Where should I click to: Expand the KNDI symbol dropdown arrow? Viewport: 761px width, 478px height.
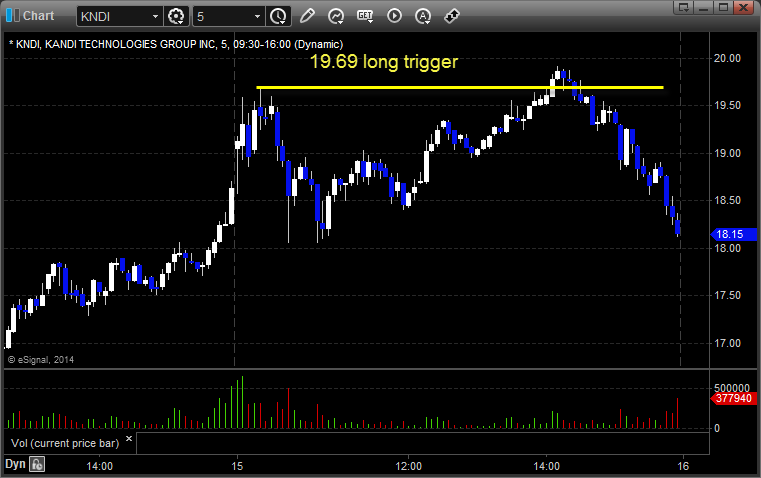point(155,16)
